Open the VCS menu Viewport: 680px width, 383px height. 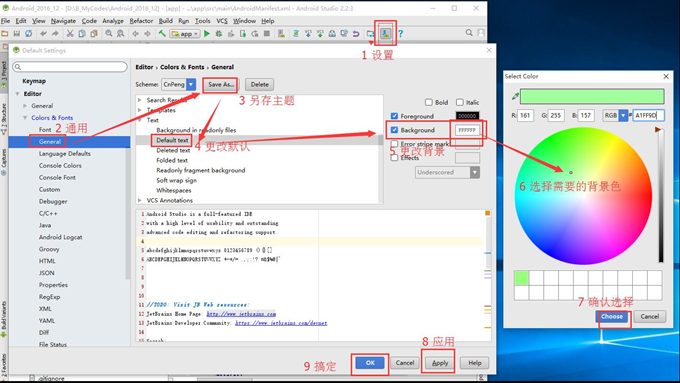coord(222,21)
